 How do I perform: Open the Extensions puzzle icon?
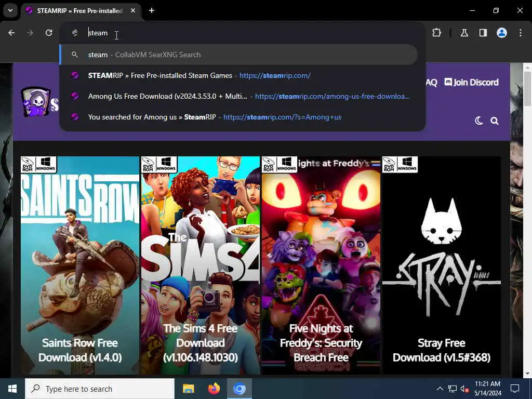point(436,33)
